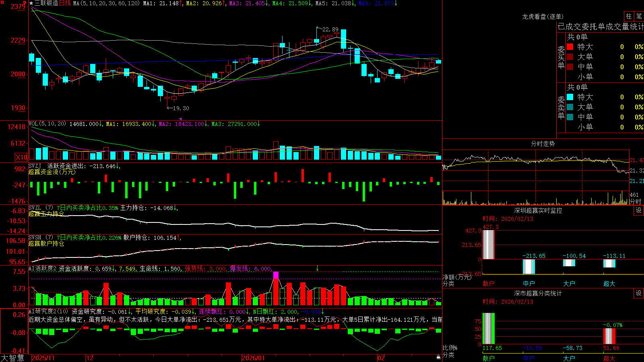Click the lock icon at the chart's bottom right
This screenshot has height=362, width=644.
[438, 357]
